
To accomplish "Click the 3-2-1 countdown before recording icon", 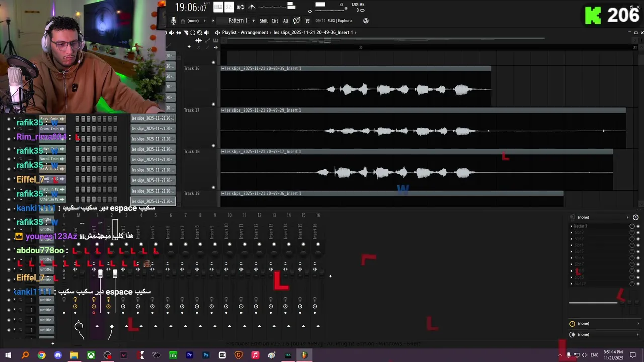I will click(x=229, y=7).
